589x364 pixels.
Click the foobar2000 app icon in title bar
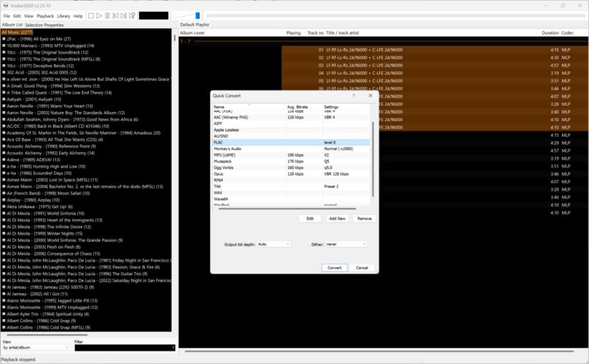click(6, 6)
